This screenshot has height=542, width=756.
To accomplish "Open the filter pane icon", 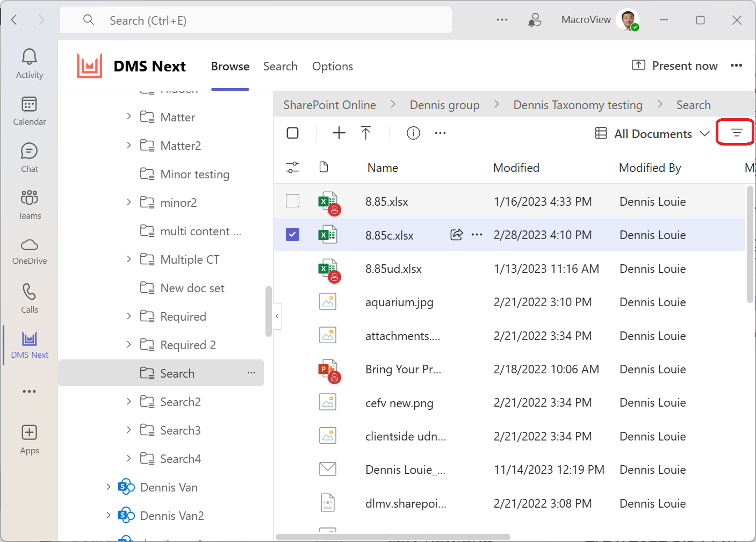I will [x=736, y=133].
